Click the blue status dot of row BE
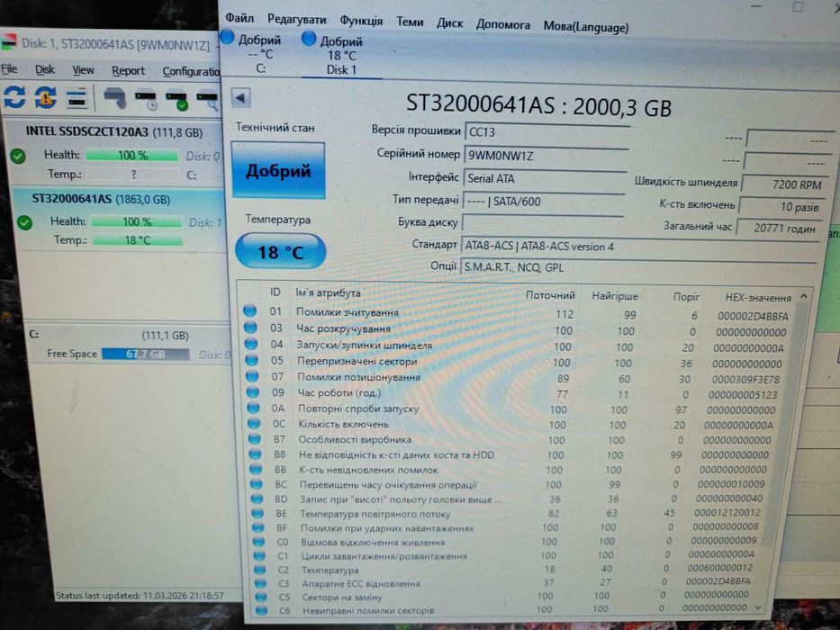This screenshot has height=630, width=840. [257, 513]
